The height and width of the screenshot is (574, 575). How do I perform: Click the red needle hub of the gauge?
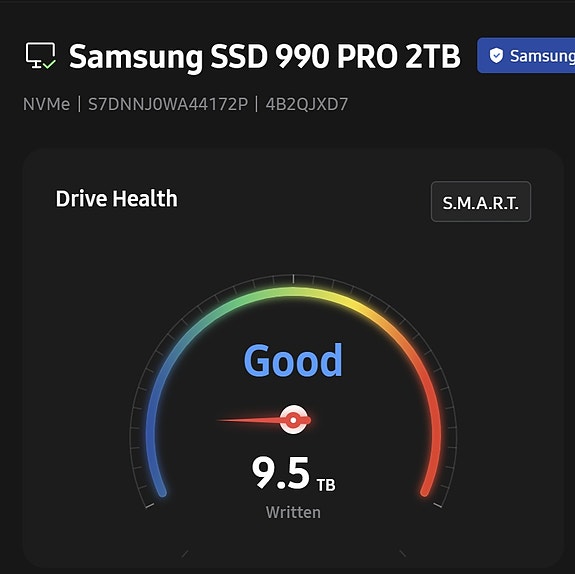click(x=293, y=420)
